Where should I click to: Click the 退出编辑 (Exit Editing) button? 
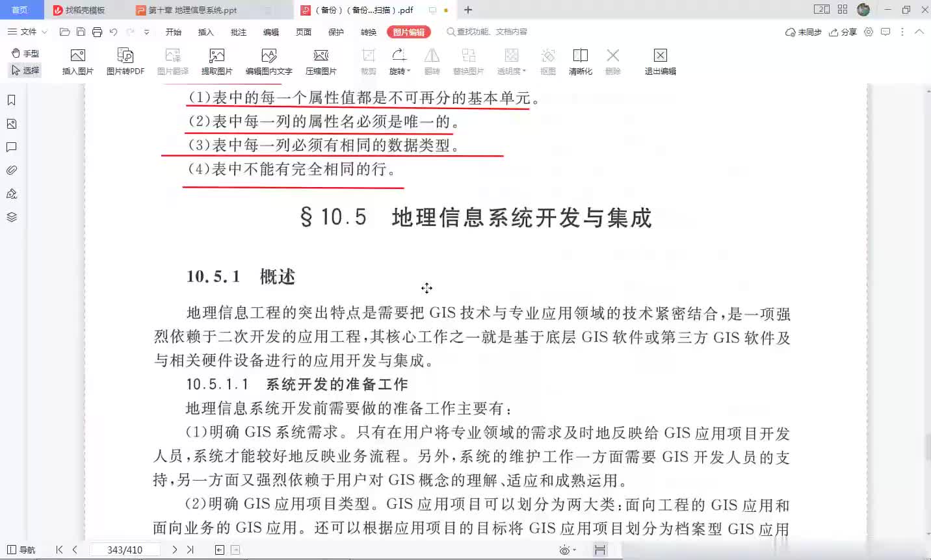point(660,61)
